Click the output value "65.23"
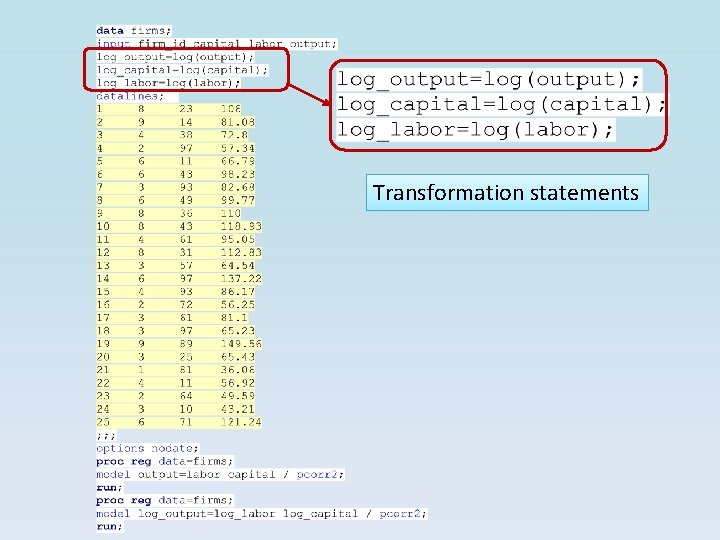 coord(237,331)
